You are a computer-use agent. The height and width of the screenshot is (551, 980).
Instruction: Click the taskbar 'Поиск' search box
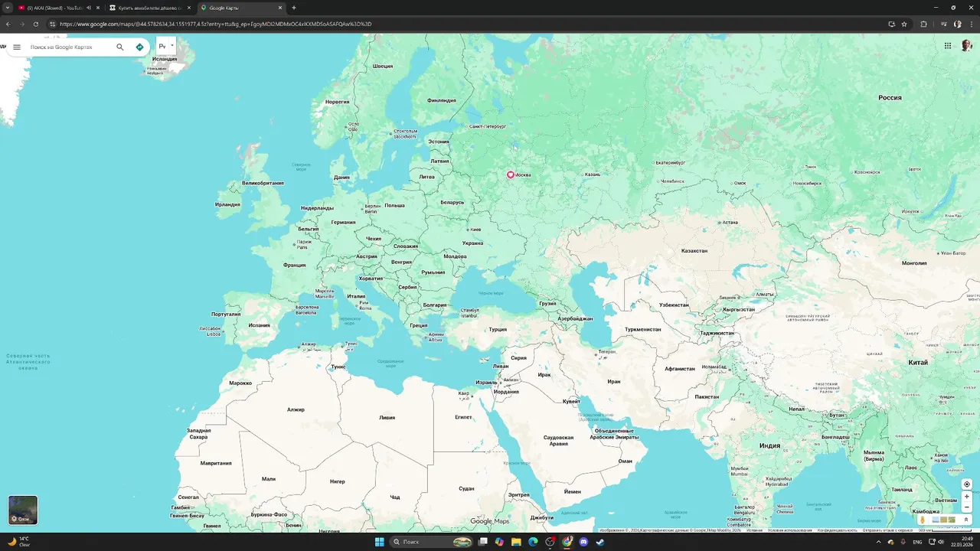433,542
